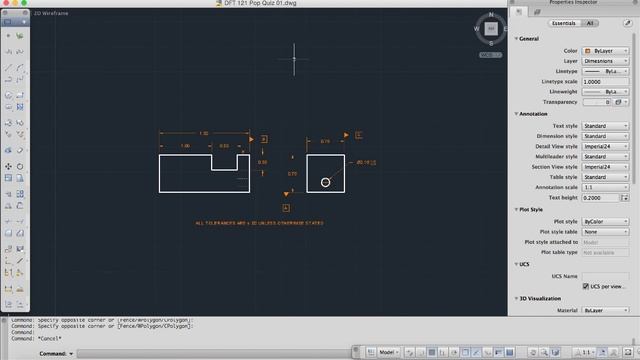Collapse the Plot Style section
The height and width of the screenshot is (360, 640).
[516, 209]
